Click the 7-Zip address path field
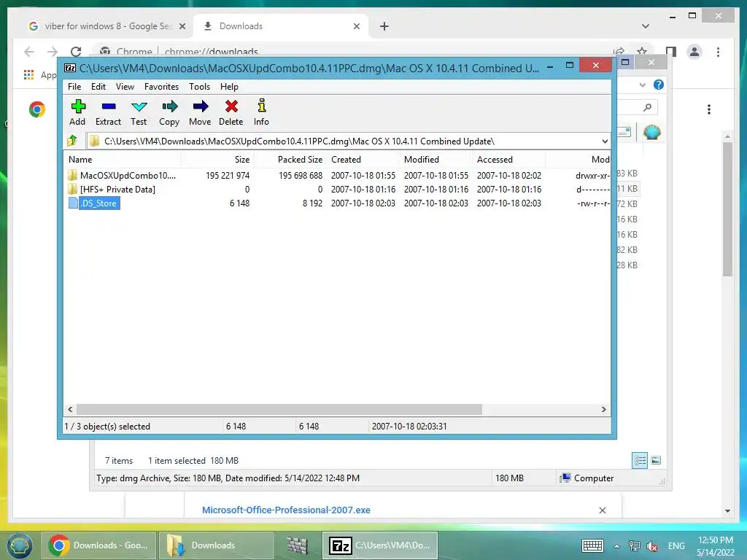The image size is (747, 560). pyautogui.click(x=348, y=141)
